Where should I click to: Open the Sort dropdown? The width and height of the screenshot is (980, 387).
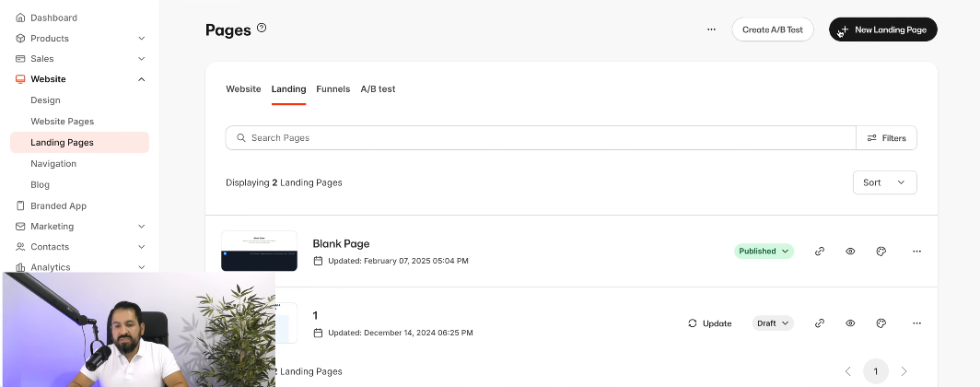click(x=884, y=182)
